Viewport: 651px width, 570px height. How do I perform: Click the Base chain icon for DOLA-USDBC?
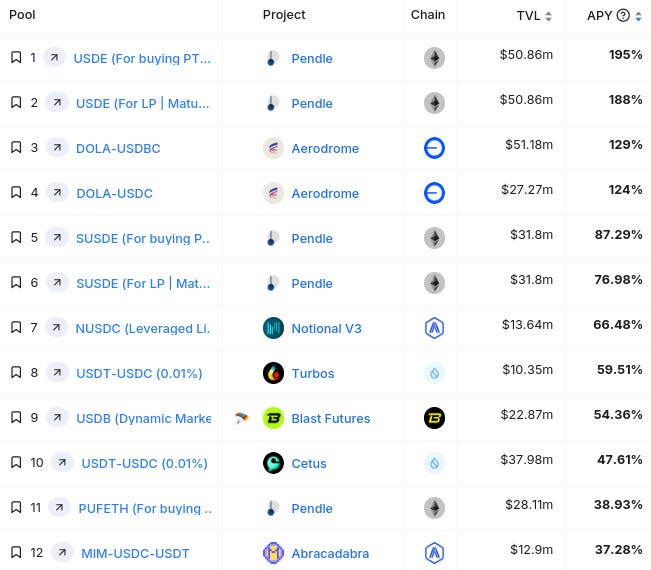pos(434,148)
